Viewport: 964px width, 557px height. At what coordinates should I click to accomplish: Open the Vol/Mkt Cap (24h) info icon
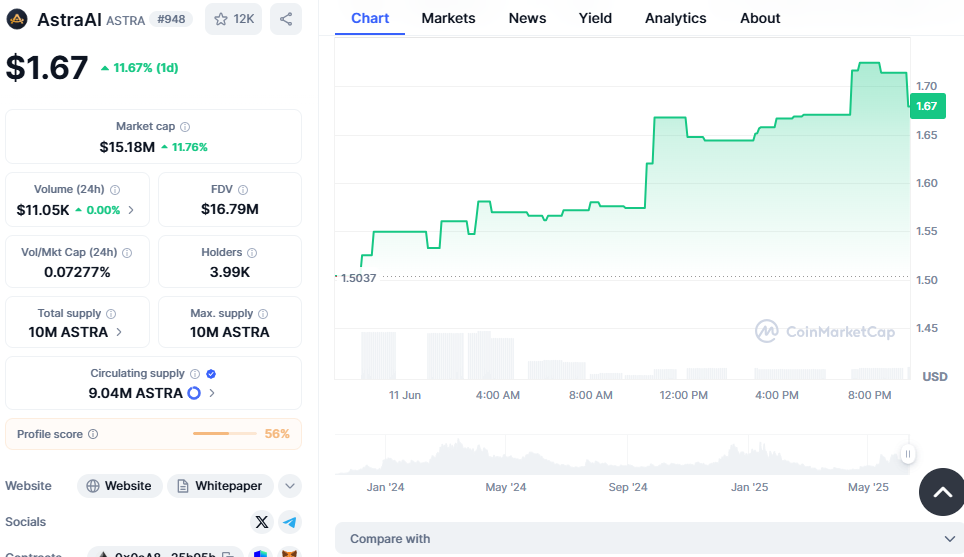[127, 253]
